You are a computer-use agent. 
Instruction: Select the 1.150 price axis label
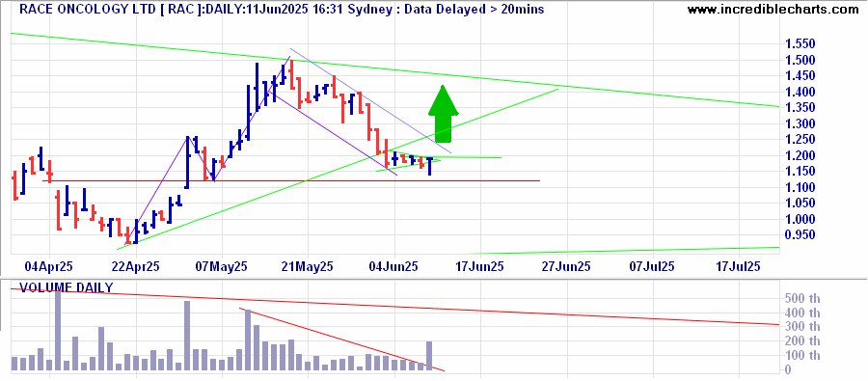[x=800, y=172]
